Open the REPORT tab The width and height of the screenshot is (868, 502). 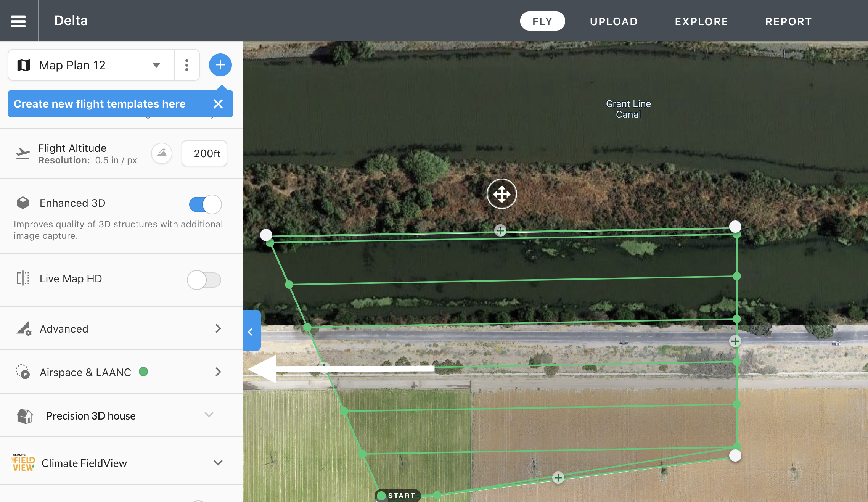[x=788, y=21]
